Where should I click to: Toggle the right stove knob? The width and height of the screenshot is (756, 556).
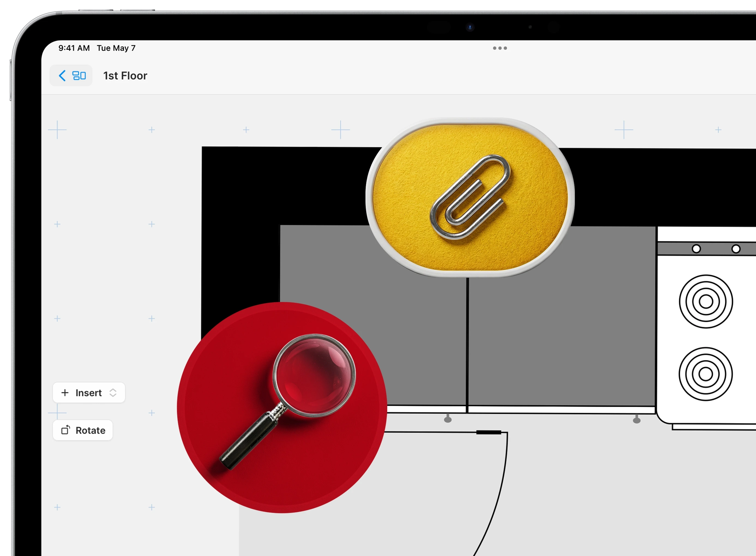tap(736, 249)
